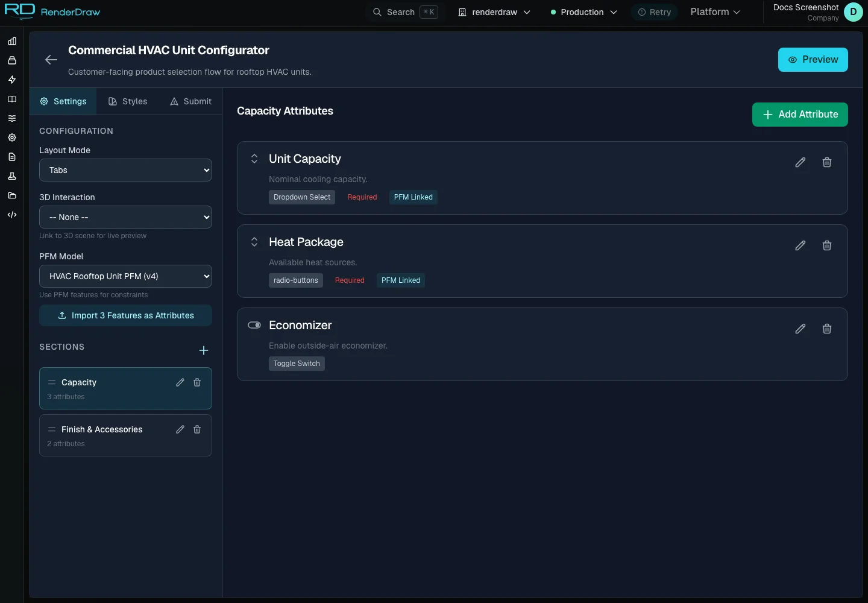868x603 pixels.
Task: Open the Layout Mode dropdown
Action: tap(125, 170)
